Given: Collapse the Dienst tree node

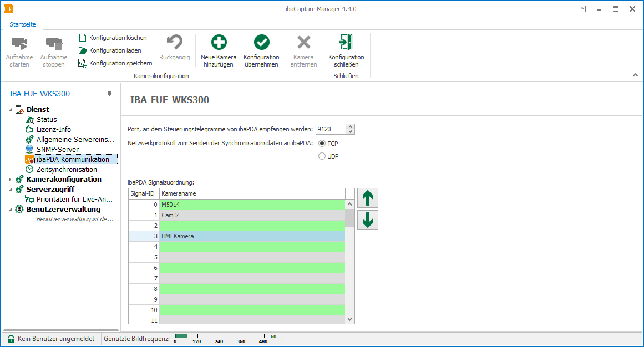Looking at the screenshot, I should tap(10, 110).
